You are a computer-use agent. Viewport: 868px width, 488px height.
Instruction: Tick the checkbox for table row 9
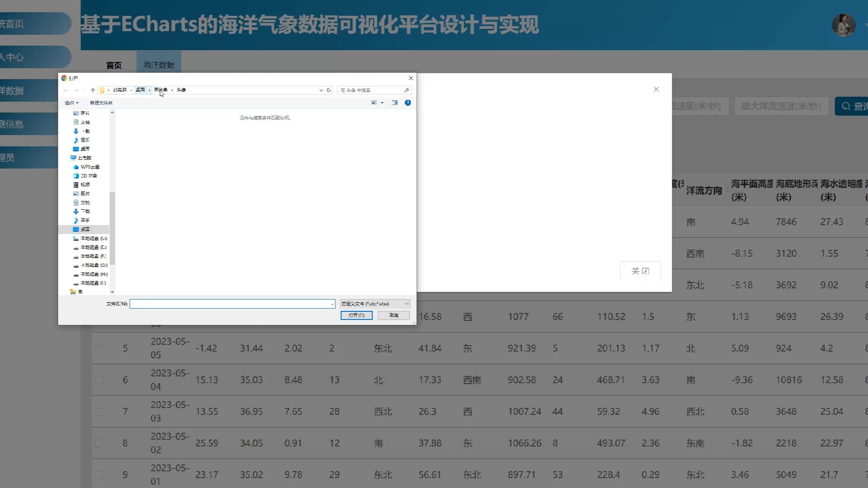(99, 475)
